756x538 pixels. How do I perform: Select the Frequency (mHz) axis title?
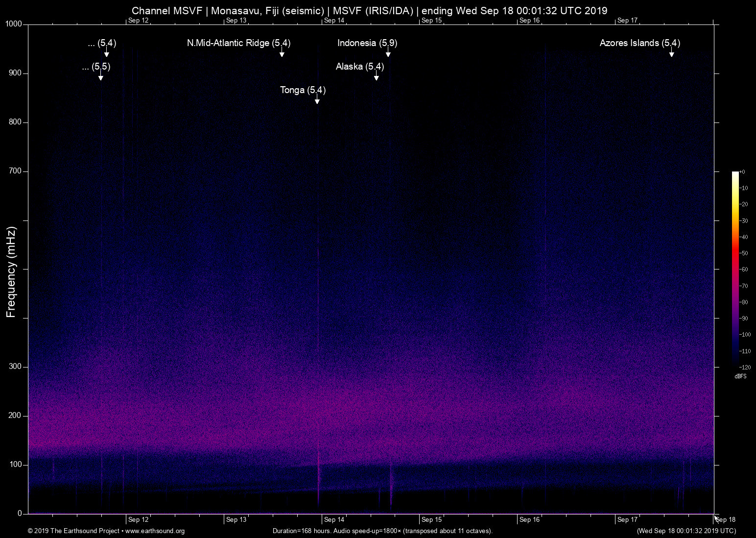coord(10,269)
